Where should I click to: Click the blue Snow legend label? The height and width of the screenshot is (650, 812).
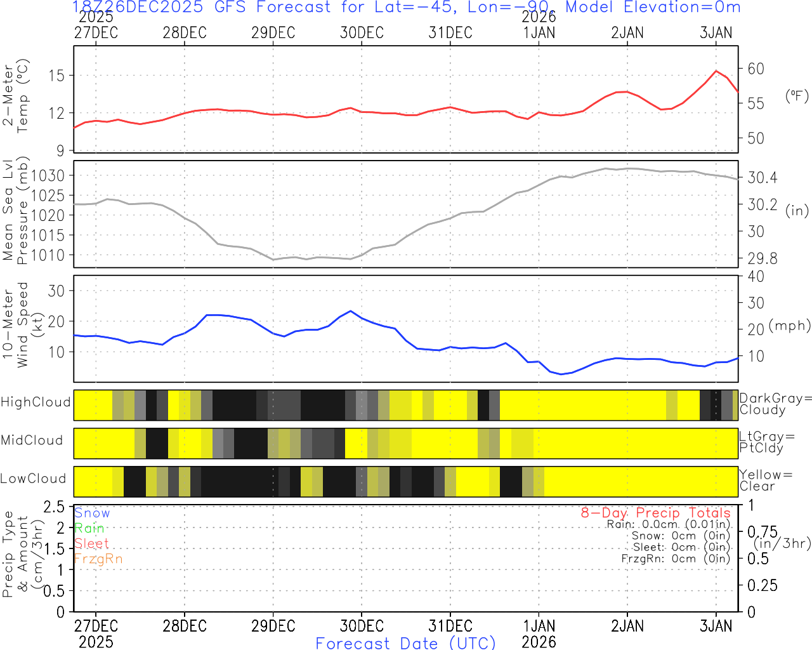point(92,513)
